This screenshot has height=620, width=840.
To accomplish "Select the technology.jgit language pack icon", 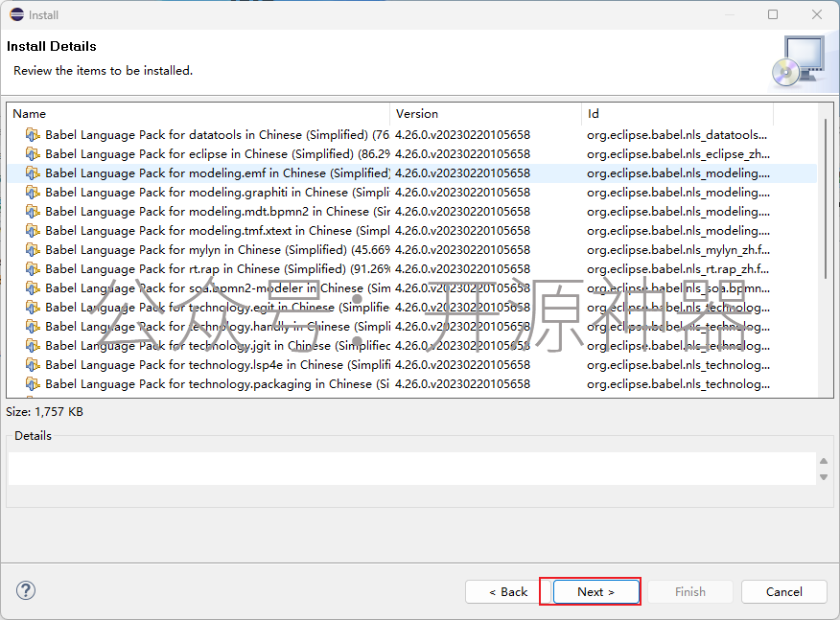I will pos(33,346).
